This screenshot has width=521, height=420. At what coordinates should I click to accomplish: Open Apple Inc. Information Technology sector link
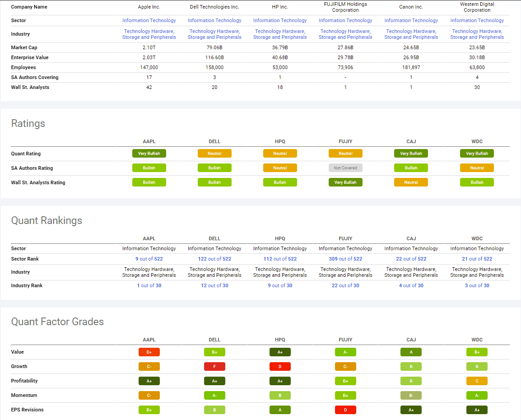pyautogui.click(x=149, y=20)
